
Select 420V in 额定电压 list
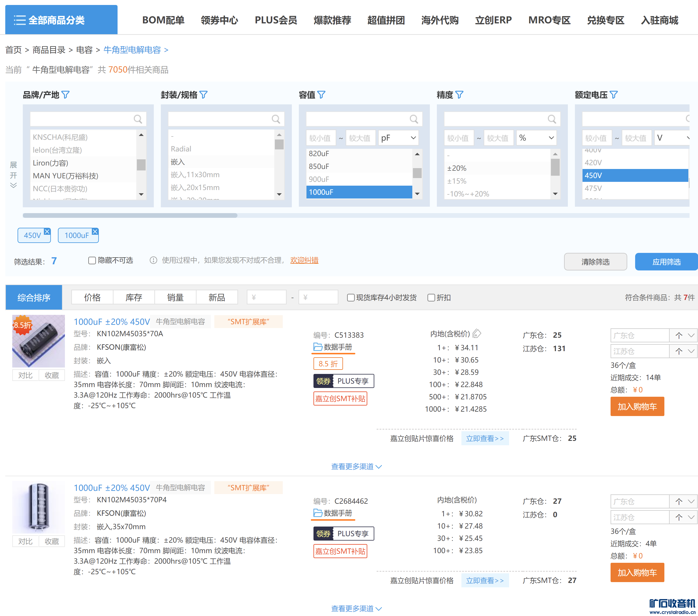(x=635, y=163)
